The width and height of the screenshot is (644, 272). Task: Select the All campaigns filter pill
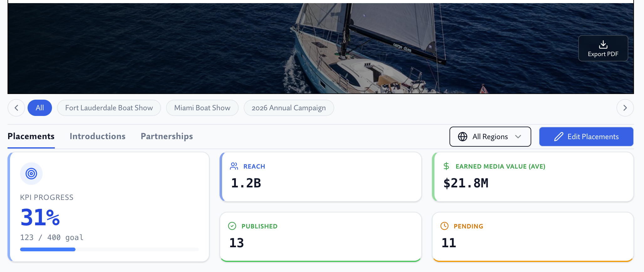(40, 107)
